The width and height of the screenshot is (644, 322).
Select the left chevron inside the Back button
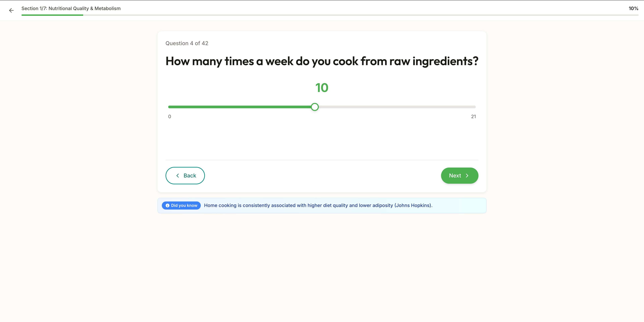pos(178,175)
